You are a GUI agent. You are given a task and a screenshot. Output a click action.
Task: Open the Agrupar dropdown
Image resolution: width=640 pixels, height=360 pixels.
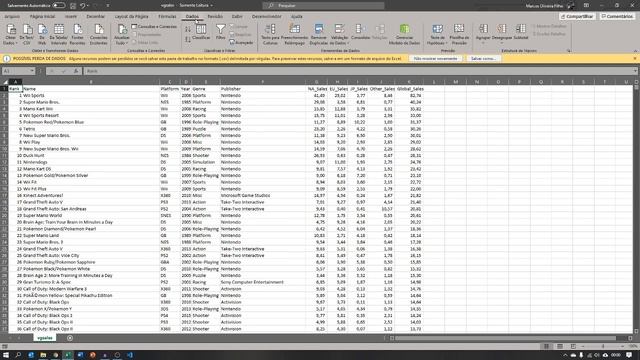[483, 35]
